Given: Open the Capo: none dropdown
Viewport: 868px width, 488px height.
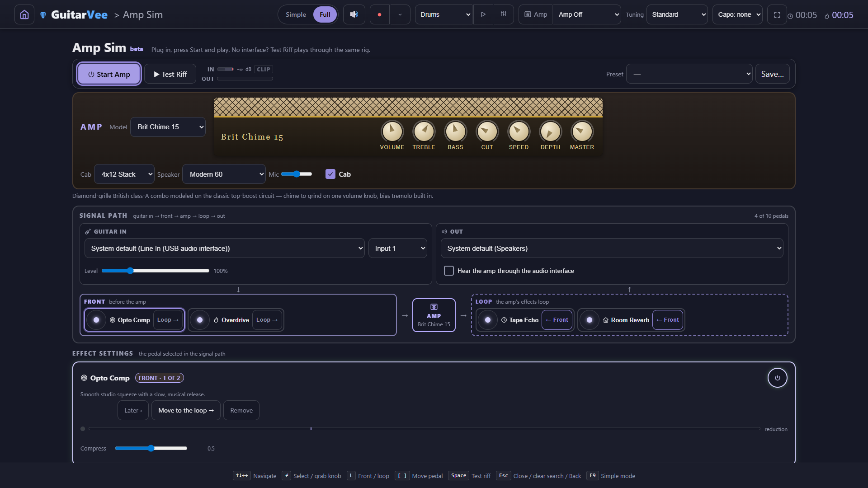Looking at the screenshot, I should (x=737, y=14).
